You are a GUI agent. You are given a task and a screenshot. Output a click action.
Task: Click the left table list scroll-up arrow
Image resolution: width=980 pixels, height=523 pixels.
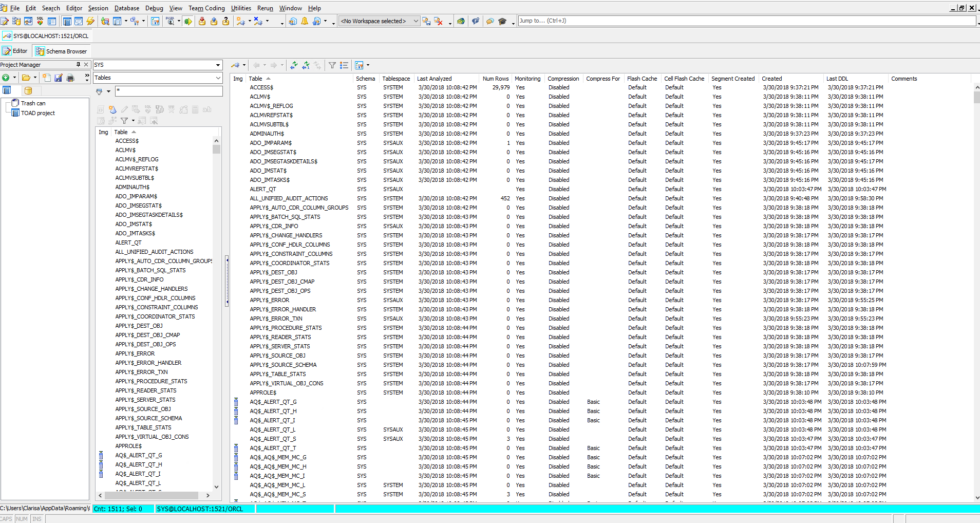[x=216, y=140]
